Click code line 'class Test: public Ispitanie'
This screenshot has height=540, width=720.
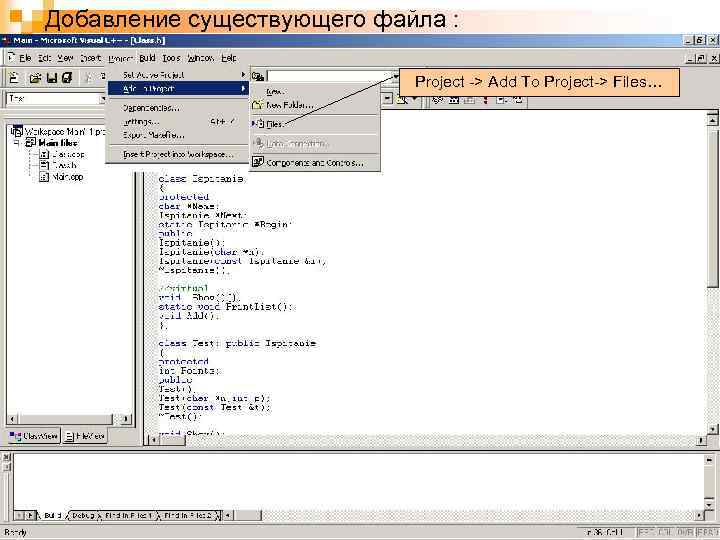click(x=237, y=343)
